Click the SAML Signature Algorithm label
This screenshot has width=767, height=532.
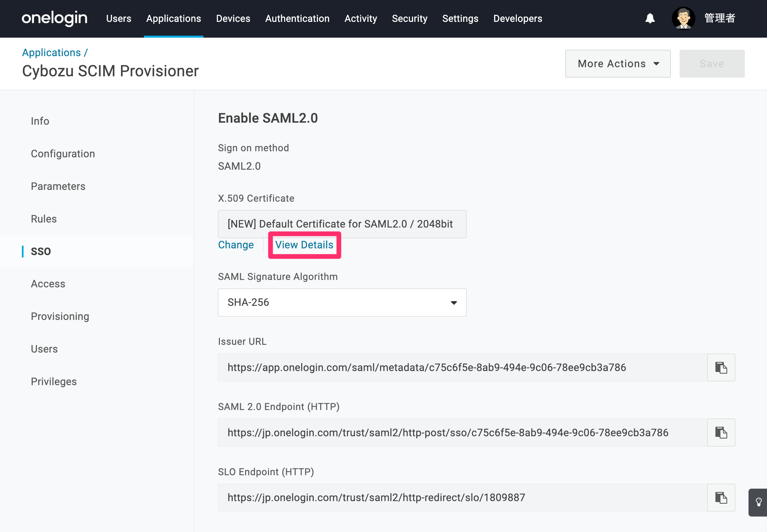[x=278, y=277]
